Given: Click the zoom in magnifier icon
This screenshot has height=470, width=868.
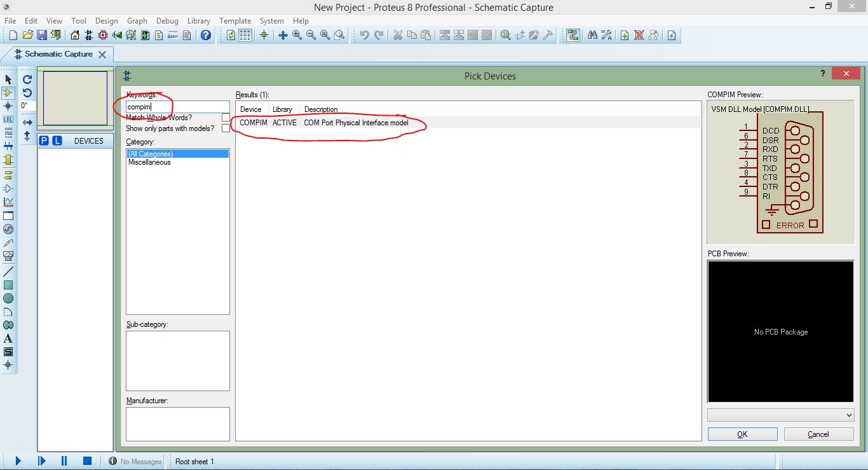Looking at the screenshot, I should [x=297, y=35].
